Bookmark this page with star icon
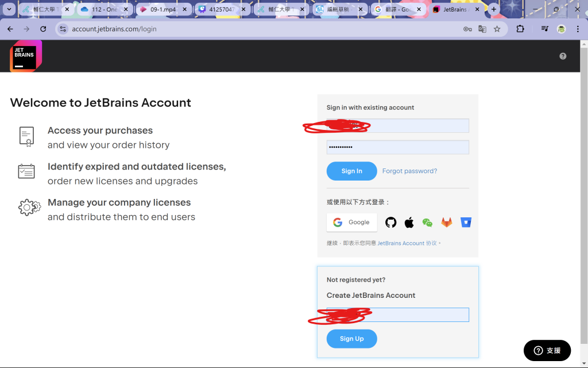Viewport: 588px width, 368px height. click(497, 29)
